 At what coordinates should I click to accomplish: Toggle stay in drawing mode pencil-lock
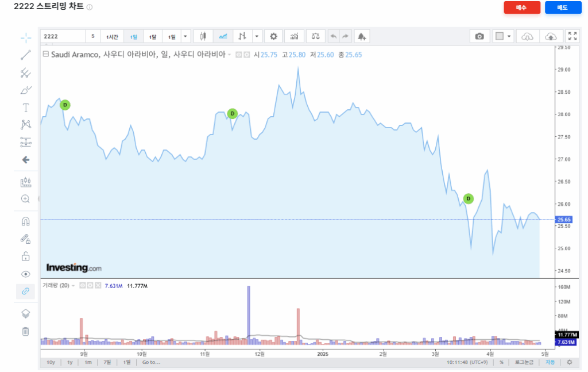26,239
